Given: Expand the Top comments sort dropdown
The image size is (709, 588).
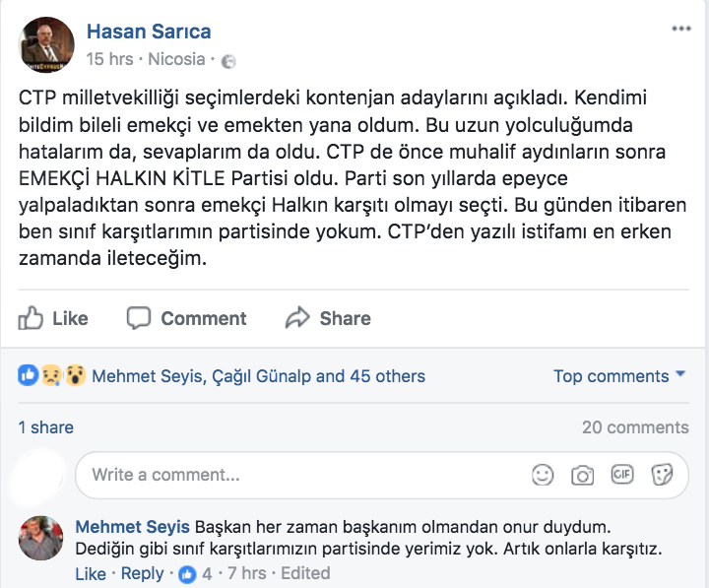Looking at the screenshot, I should [x=620, y=376].
